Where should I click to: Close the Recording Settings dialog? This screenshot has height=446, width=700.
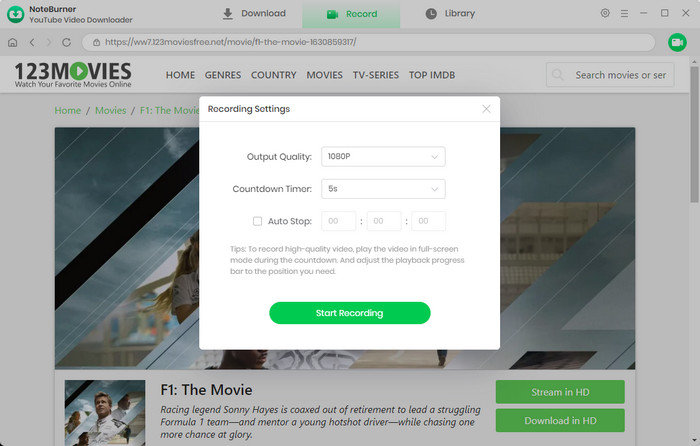coord(486,109)
